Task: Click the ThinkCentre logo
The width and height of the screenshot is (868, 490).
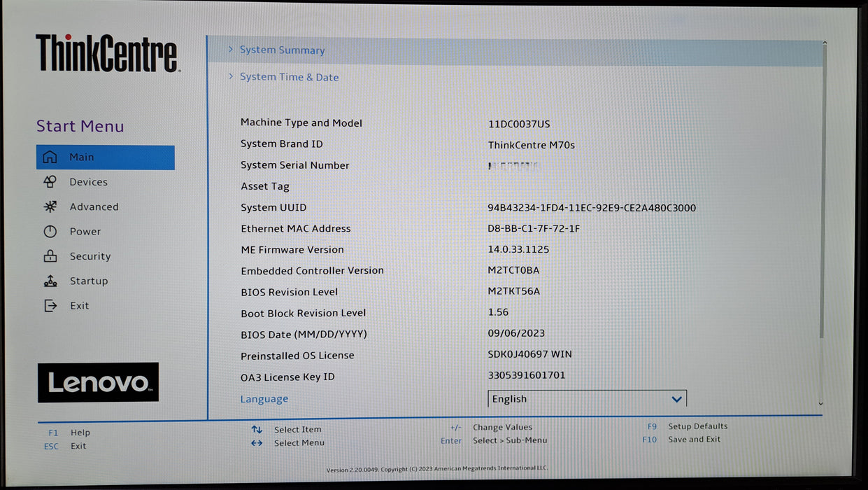Action: [107, 53]
